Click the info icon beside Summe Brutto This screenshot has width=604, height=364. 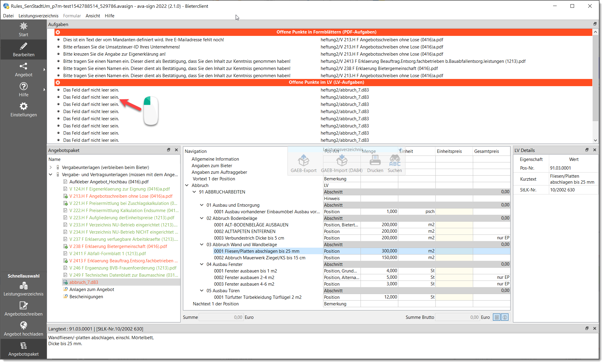pyautogui.click(x=505, y=317)
